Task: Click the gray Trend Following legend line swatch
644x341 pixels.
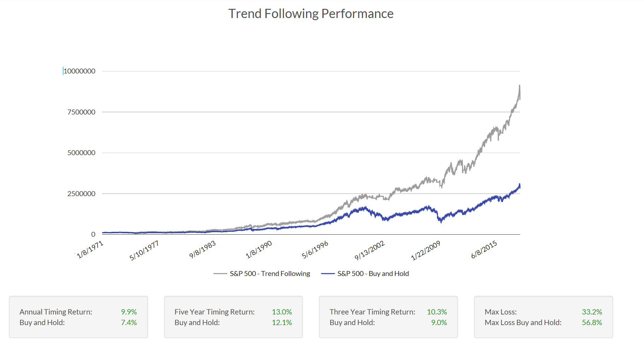Action: 220,274
